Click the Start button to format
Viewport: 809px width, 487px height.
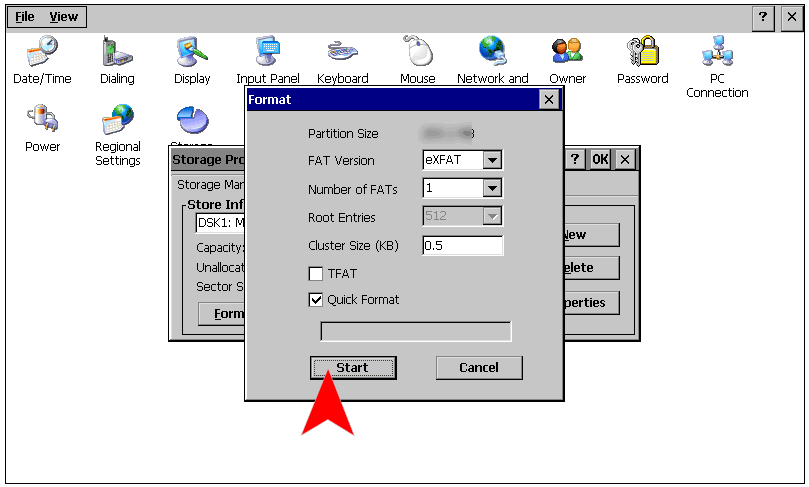click(x=352, y=368)
